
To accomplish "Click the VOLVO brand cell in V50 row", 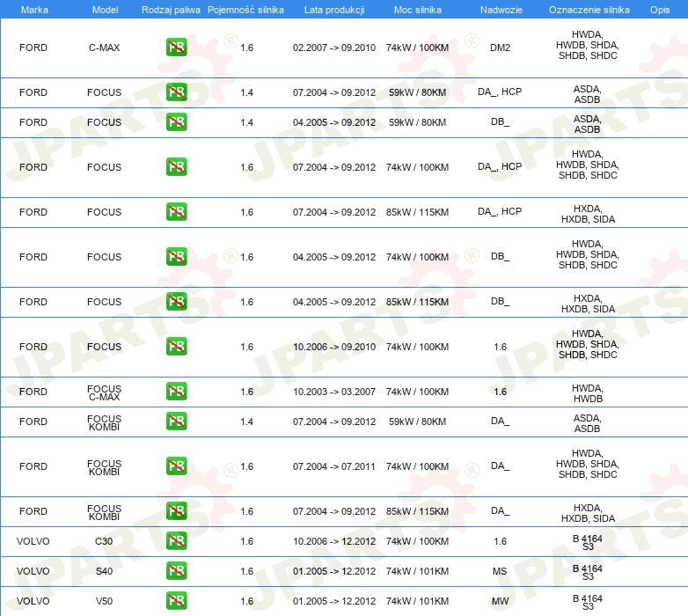I will 33,601.
